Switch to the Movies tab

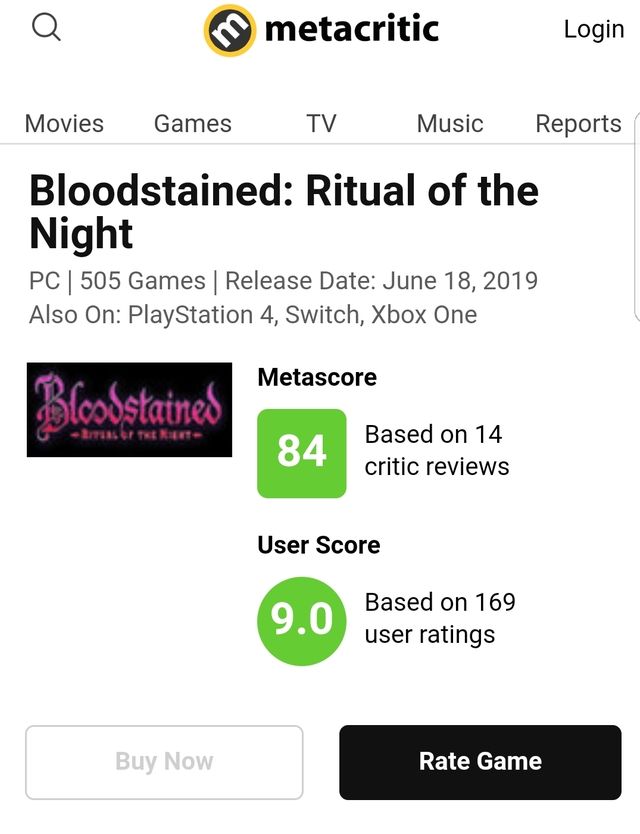pyautogui.click(x=64, y=123)
